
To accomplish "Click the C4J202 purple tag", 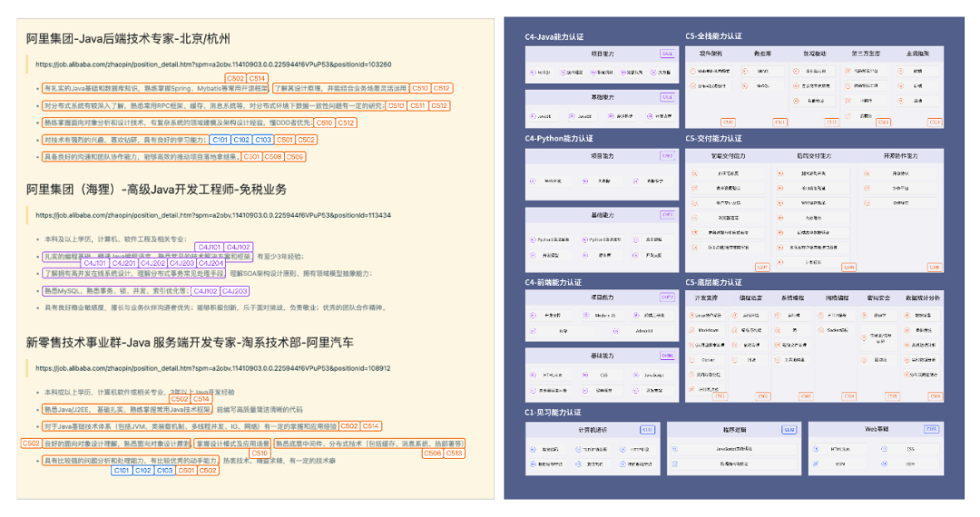I will 152,264.
